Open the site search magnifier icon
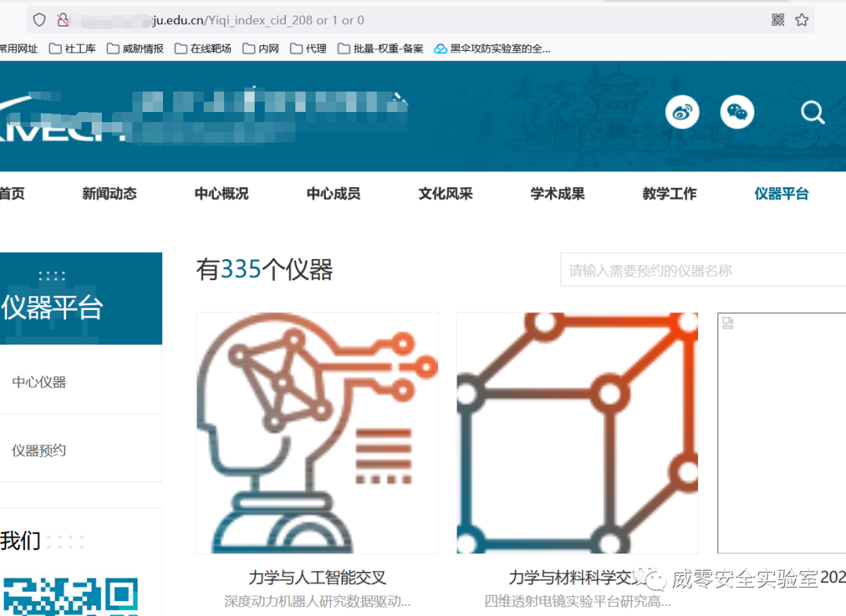This screenshot has width=846, height=616. click(x=812, y=113)
